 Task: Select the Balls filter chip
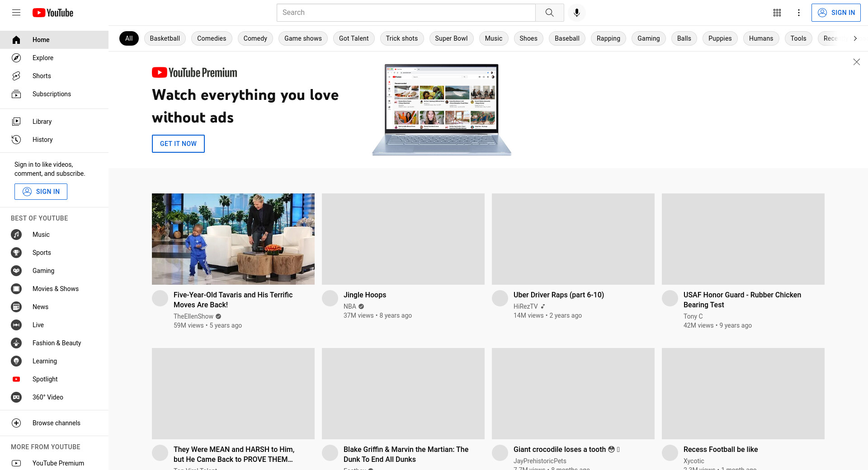(x=684, y=38)
